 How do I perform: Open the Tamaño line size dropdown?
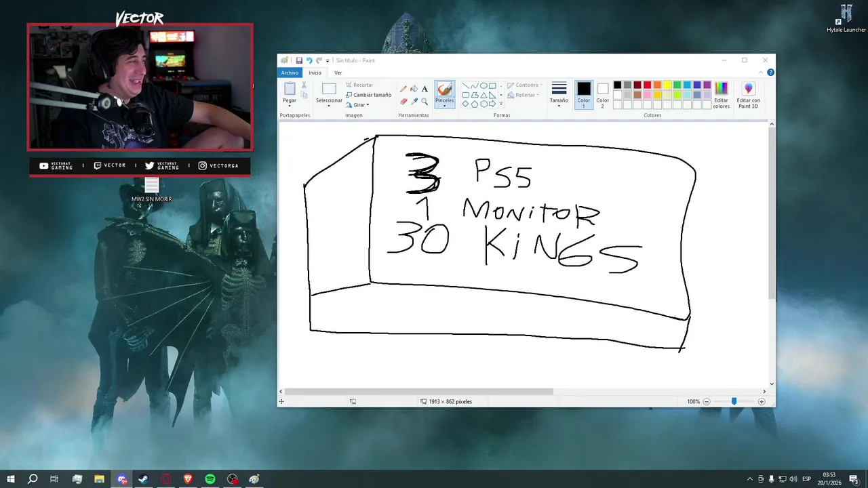(x=559, y=94)
